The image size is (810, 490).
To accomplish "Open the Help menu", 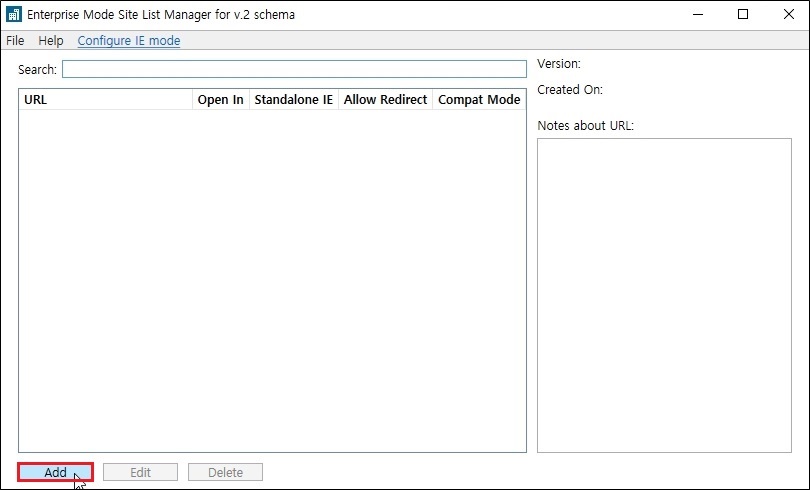I will tap(51, 40).
